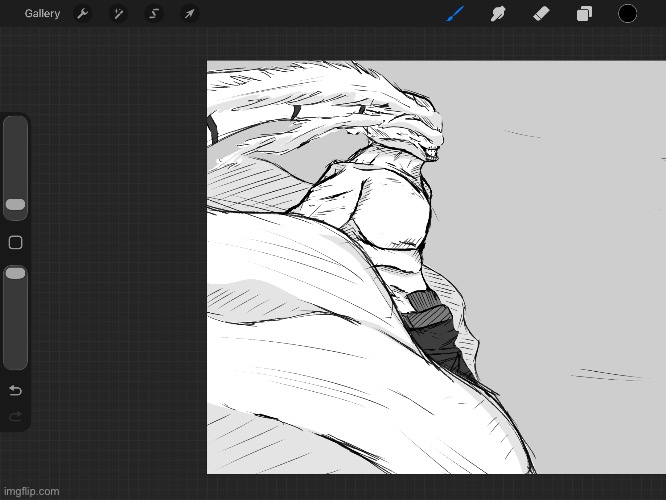Open the black active color swatch

[x=627, y=14]
